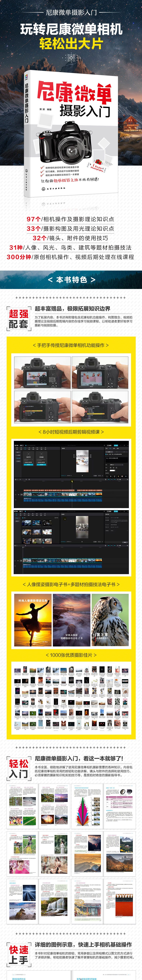Click the headline '玩转尼康微单相机'
This screenshot has height=980, width=142.
coord(71,29)
